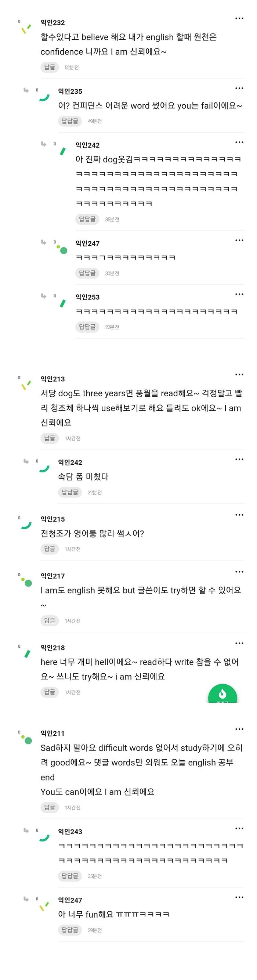
Task: Click 답글 under 익인213's 서당 dog comment
Action: pyautogui.click(x=50, y=438)
